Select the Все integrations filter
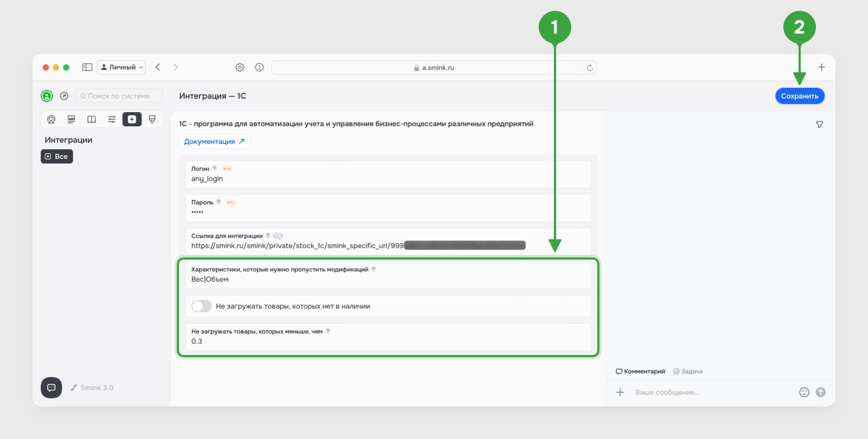 click(x=56, y=157)
